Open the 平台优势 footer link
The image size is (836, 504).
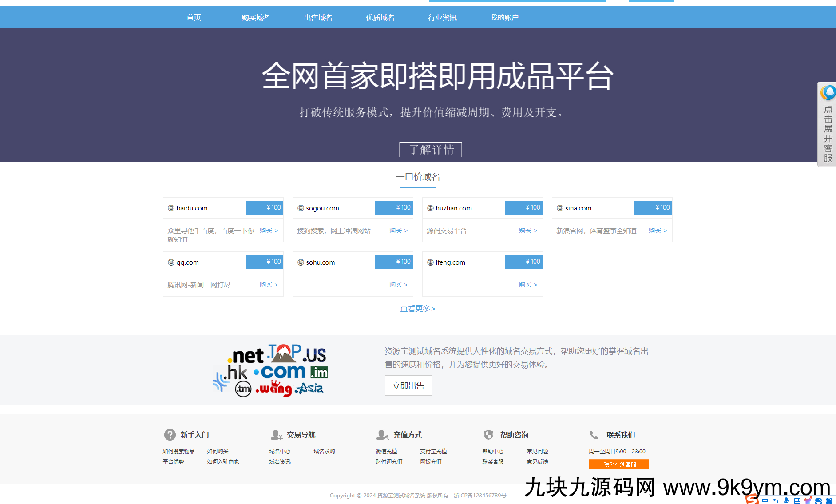pyautogui.click(x=173, y=462)
